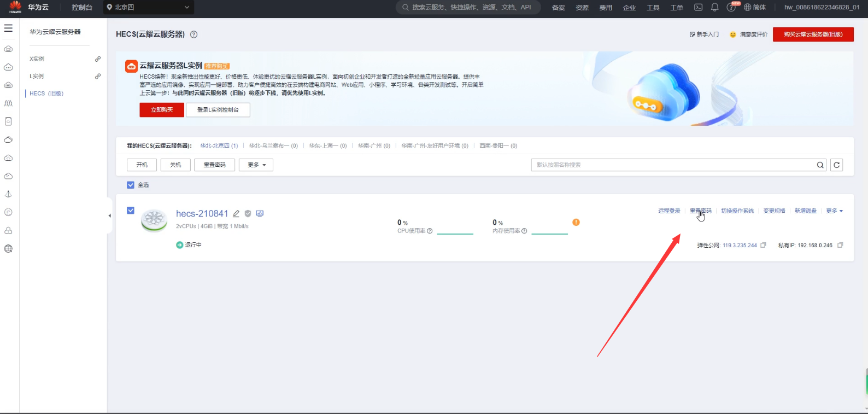This screenshot has width=868, height=414.
Task: Open the help question mark icon in top bar
Action: click(731, 7)
